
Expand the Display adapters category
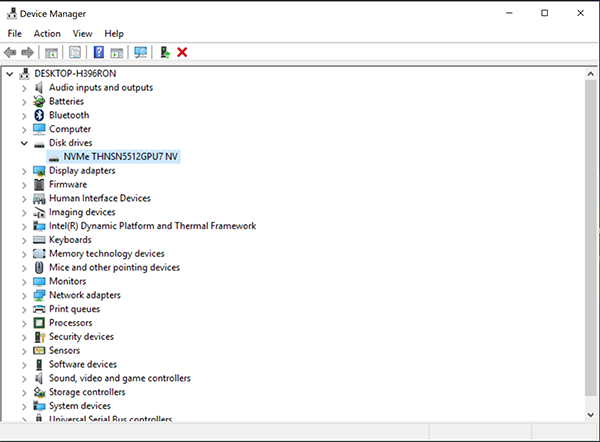24,171
